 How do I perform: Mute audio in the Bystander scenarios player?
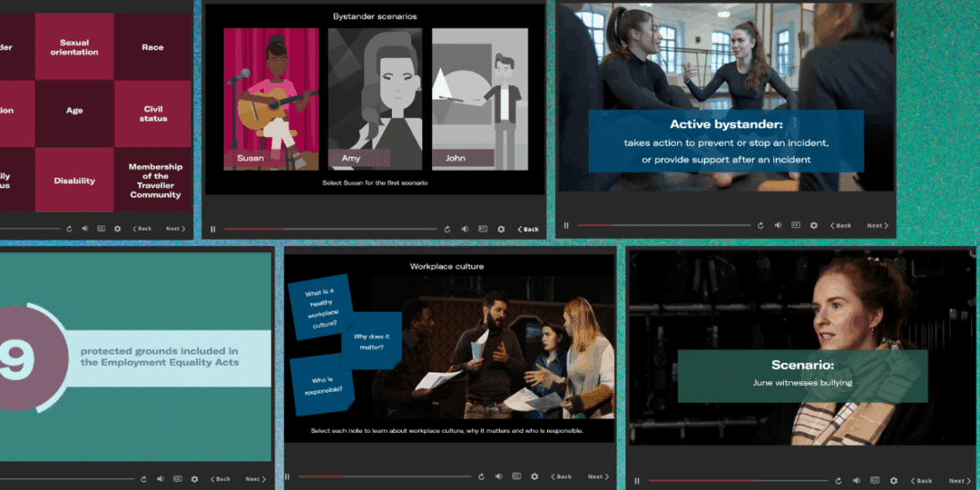coord(464,229)
